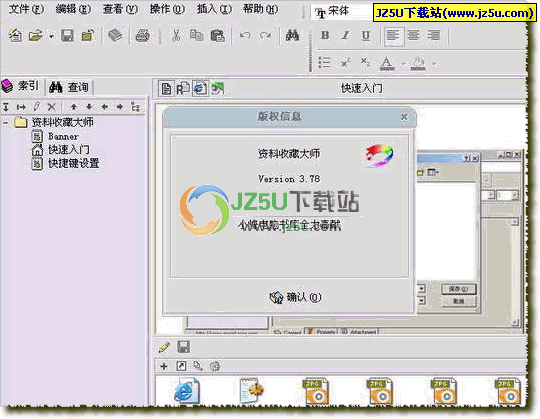
Task: Toggle subscript formatting
Action: [x=365, y=63]
